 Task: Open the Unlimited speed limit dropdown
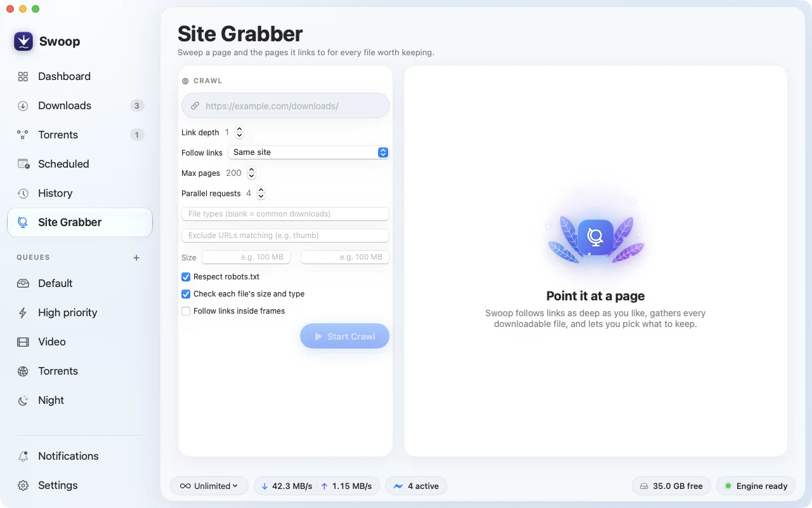pyautogui.click(x=209, y=486)
